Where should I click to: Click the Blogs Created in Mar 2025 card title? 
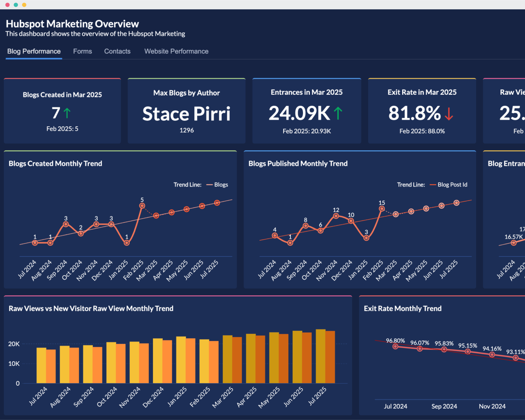click(x=62, y=94)
